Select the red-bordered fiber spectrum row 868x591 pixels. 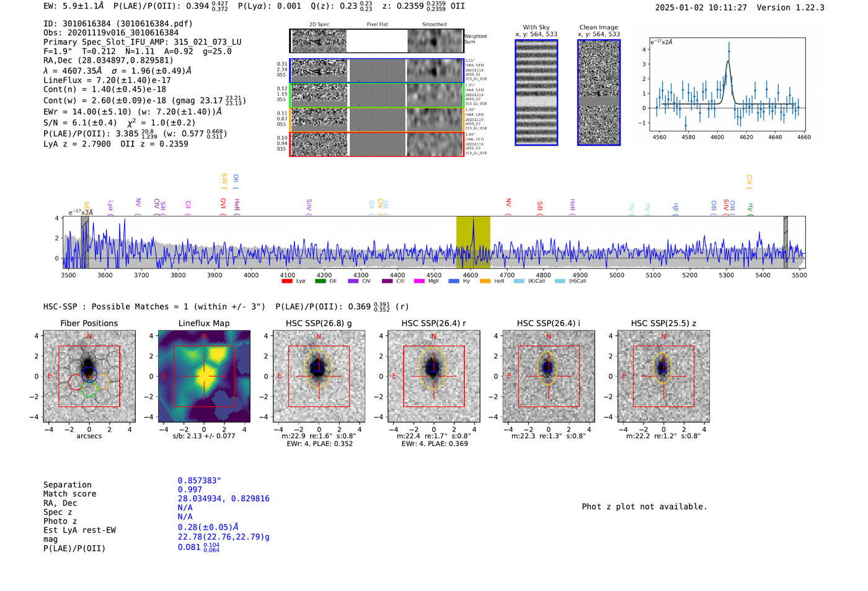coord(377,144)
